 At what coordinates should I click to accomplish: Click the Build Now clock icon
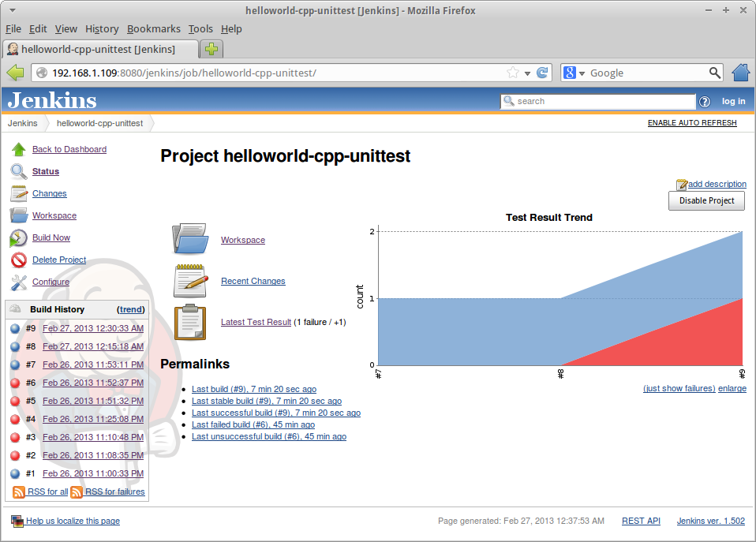19,237
